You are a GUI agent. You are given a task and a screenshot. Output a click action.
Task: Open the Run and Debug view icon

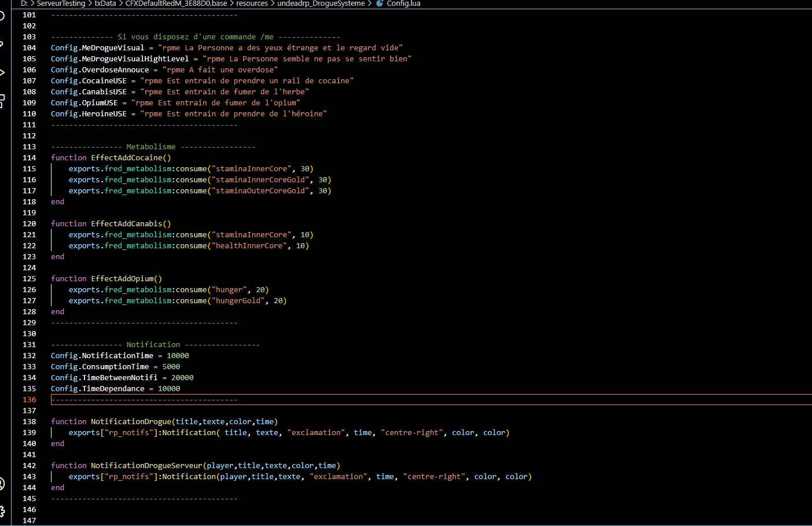[x=2, y=72]
